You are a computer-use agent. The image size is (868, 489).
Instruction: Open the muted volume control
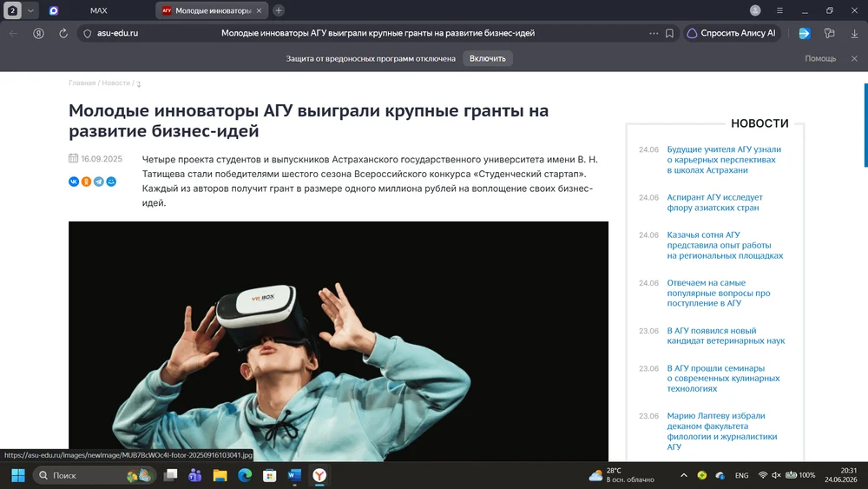tap(776, 475)
